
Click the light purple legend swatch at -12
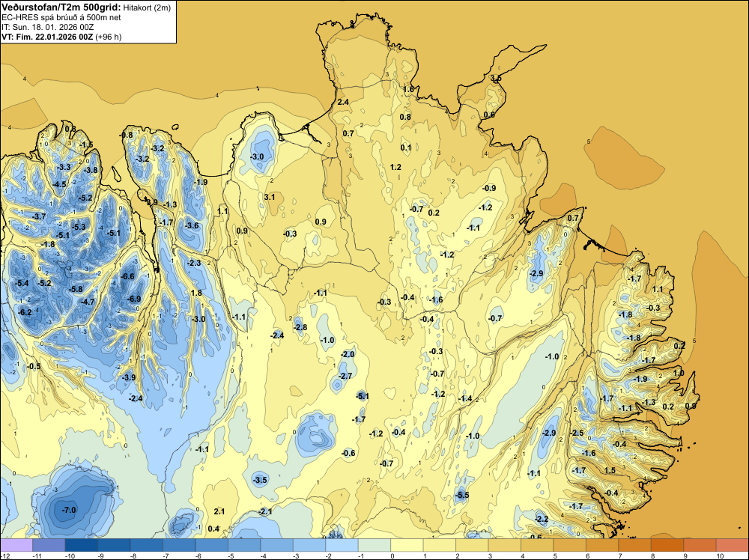(x=16, y=545)
